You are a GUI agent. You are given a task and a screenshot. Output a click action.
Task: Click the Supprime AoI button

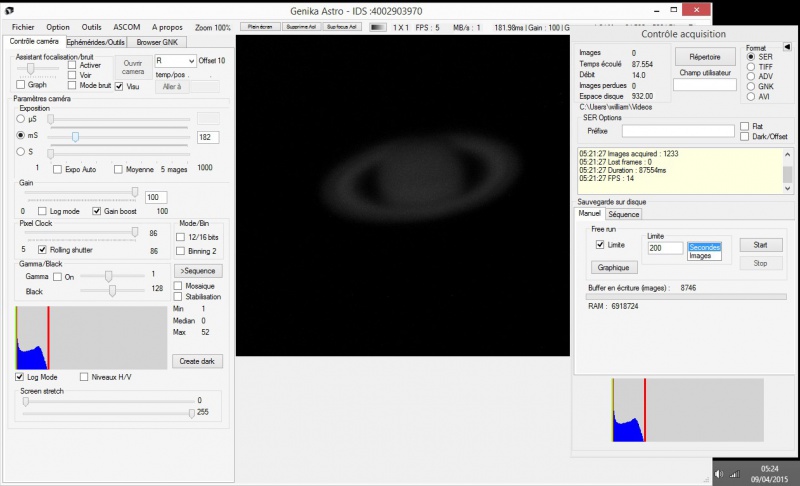[x=301, y=27]
